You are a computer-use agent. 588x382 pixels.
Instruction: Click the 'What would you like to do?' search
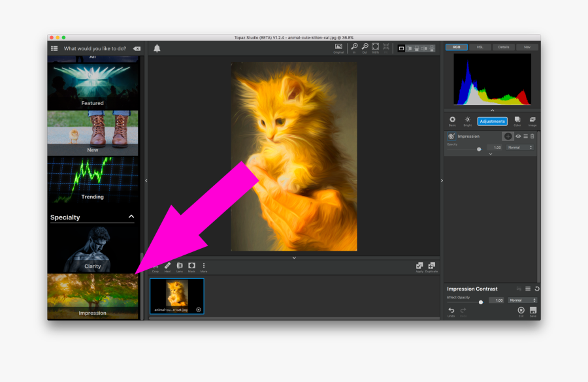[95, 48]
